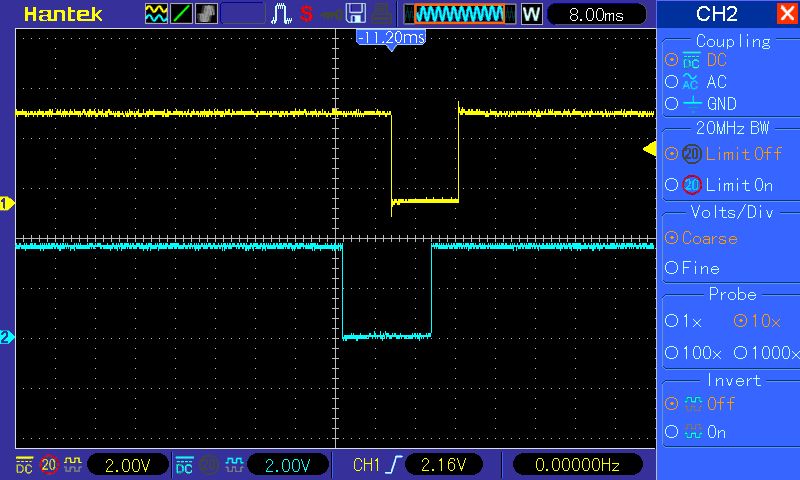Click the -11.20ms horizontal trigger position marker

click(391, 37)
